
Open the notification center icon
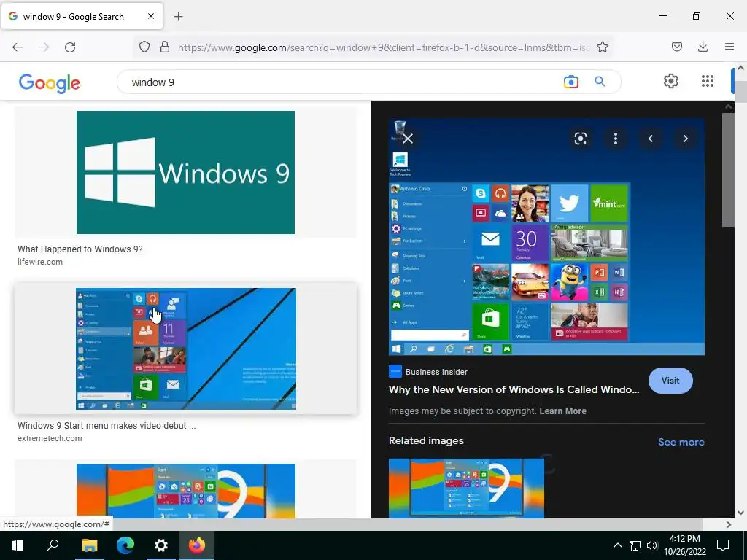(x=723, y=545)
